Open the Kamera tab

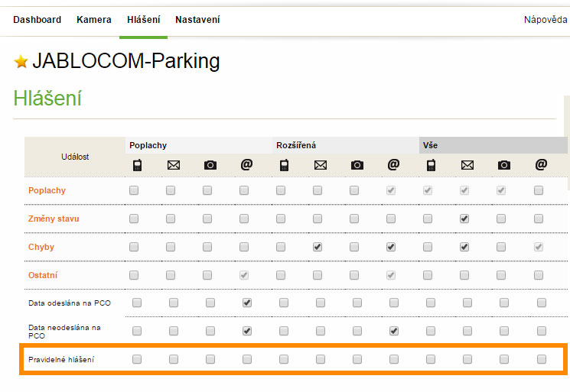click(x=93, y=20)
